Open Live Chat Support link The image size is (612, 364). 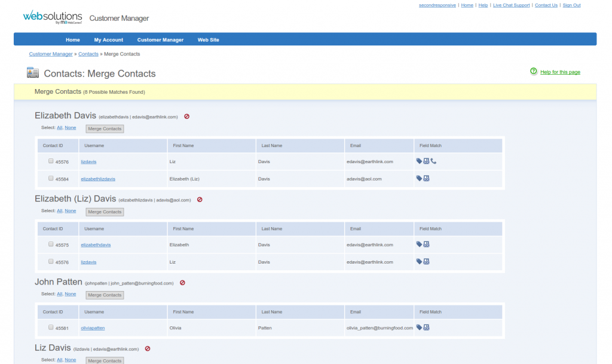point(512,5)
